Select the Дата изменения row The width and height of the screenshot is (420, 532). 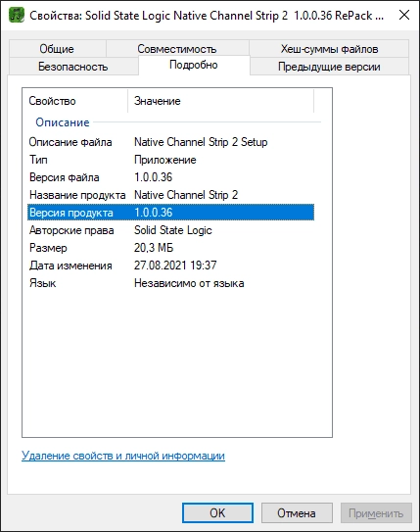click(x=171, y=266)
